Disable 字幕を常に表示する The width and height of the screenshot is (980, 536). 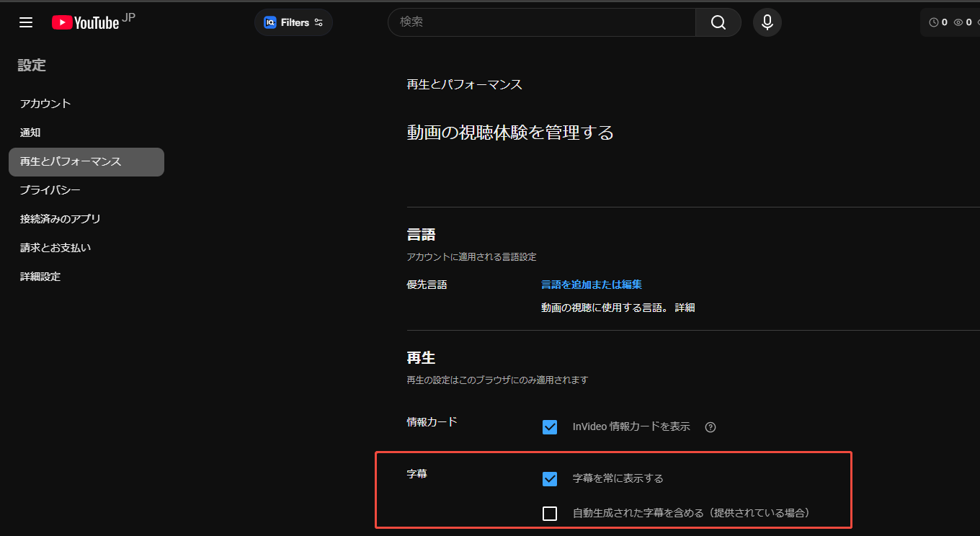(x=550, y=478)
